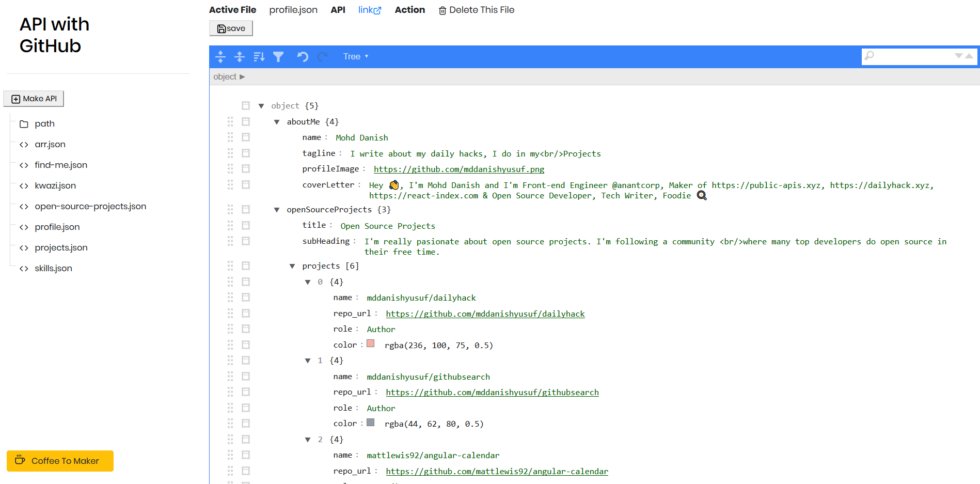The width and height of the screenshot is (980, 484).
Task: Click the filter icon in the toolbar
Action: coord(278,56)
